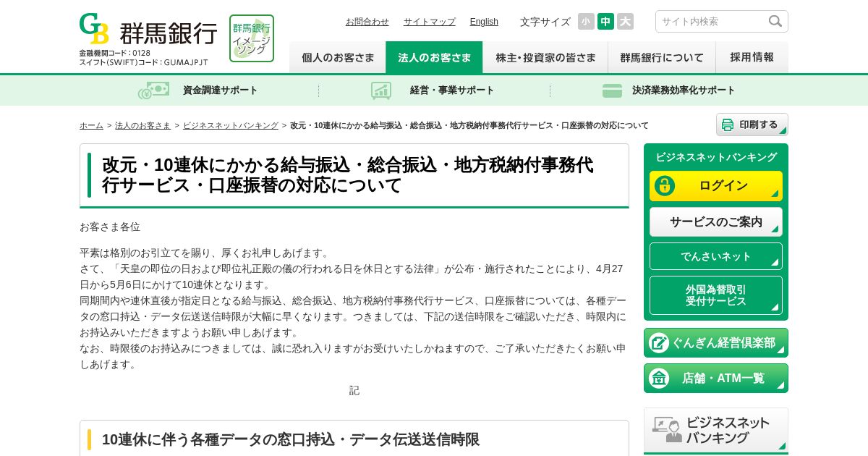This screenshot has height=456, width=868.
Task: Click the 経営・事業サポート chart icon
Action: pyautogui.click(x=381, y=90)
